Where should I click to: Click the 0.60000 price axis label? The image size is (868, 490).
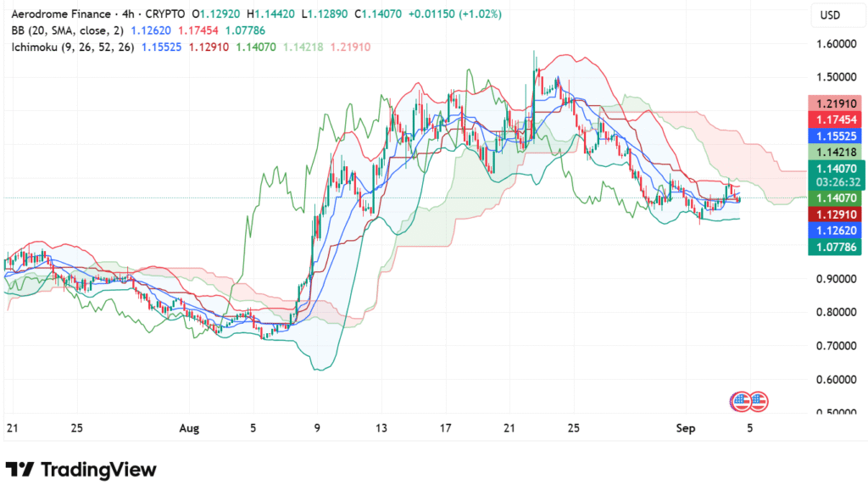tap(837, 380)
